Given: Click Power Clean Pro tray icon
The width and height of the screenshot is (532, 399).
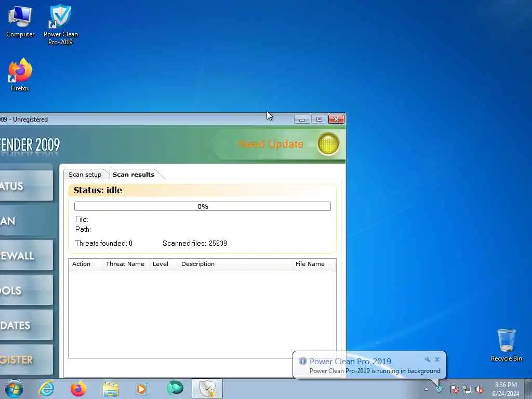Looking at the screenshot, I should [x=439, y=389].
